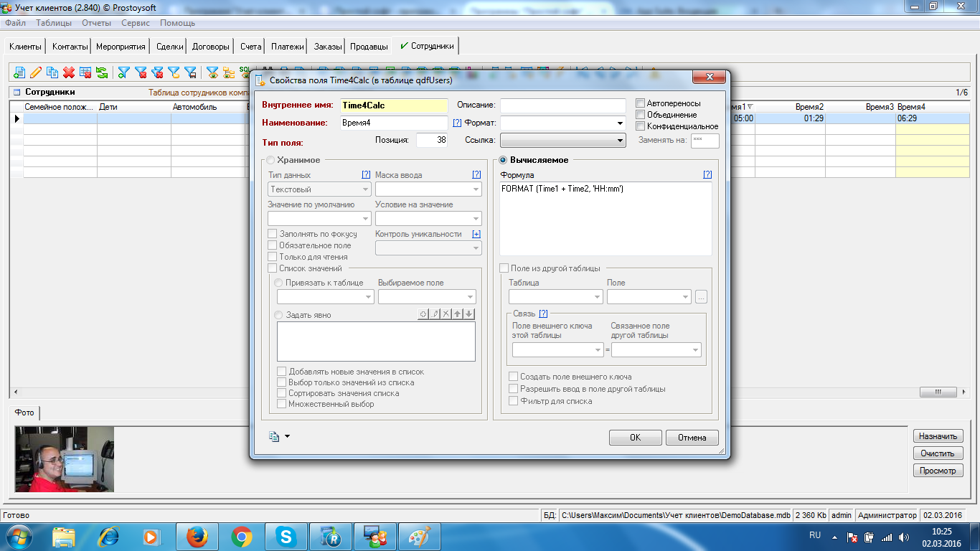980x551 pixels.
Task: Click the pencil edit record icon
Action: point(36,72)
